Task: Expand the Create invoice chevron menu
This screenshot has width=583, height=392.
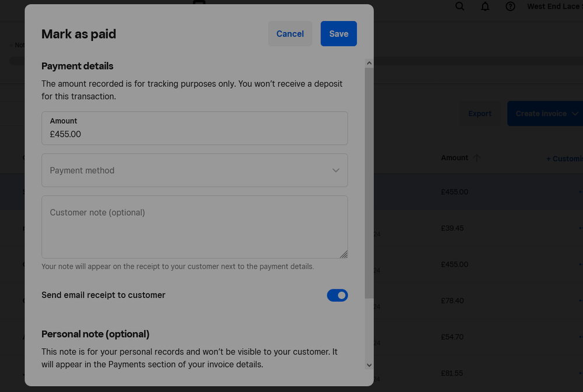Action: 575,114
